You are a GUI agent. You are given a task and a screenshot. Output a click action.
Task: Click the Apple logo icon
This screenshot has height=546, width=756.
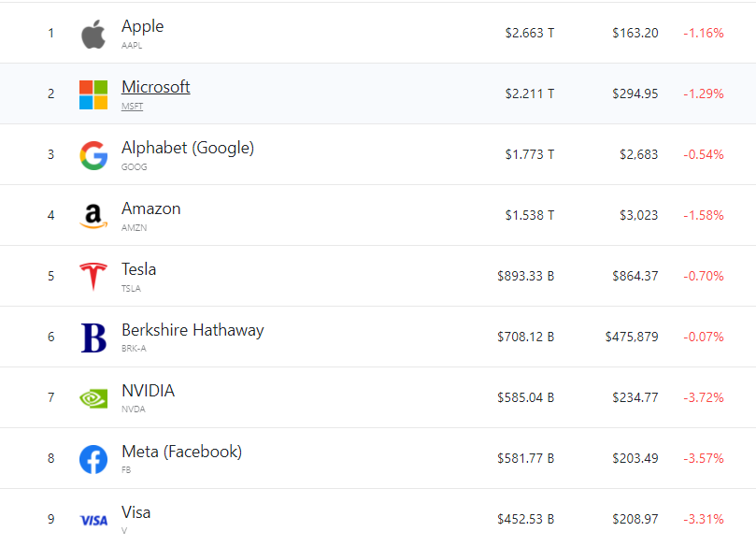tap(93, 34)
